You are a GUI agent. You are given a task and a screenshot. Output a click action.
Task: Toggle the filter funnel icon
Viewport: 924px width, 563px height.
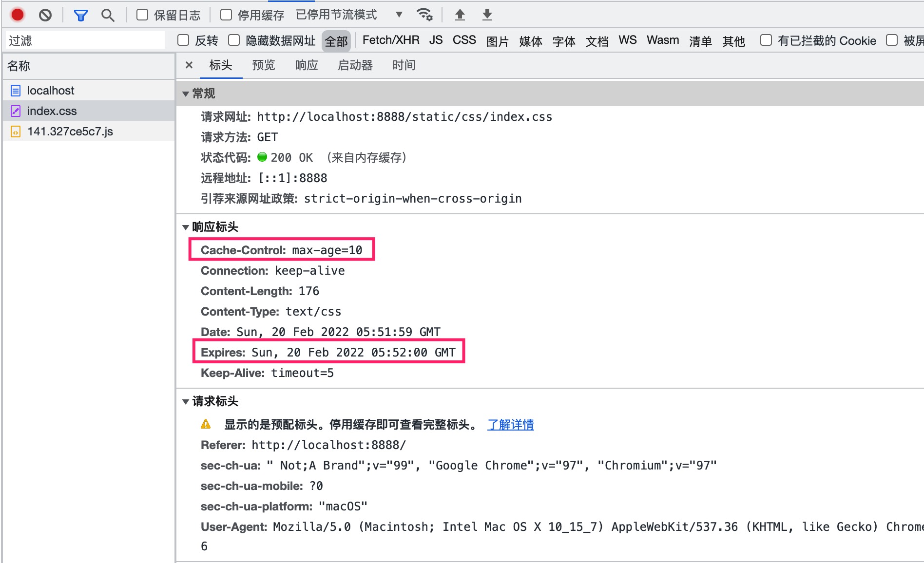[80, 15]
